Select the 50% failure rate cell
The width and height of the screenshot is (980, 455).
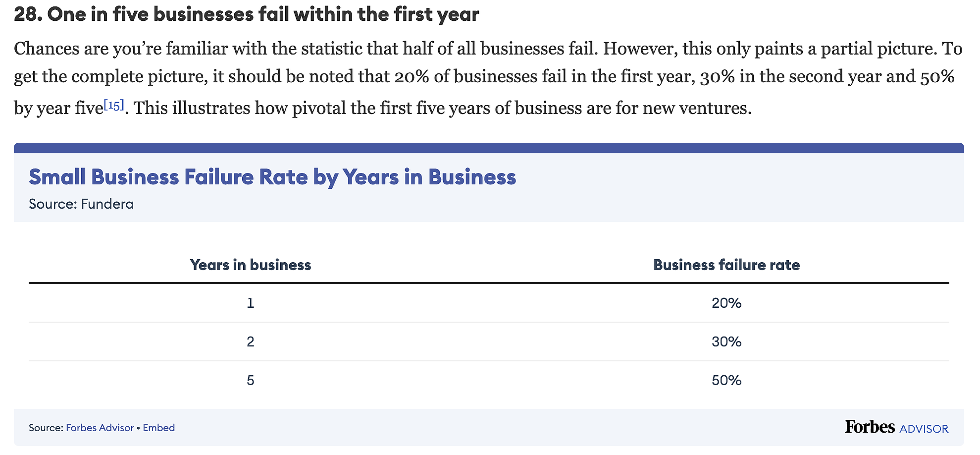point(726,380)
